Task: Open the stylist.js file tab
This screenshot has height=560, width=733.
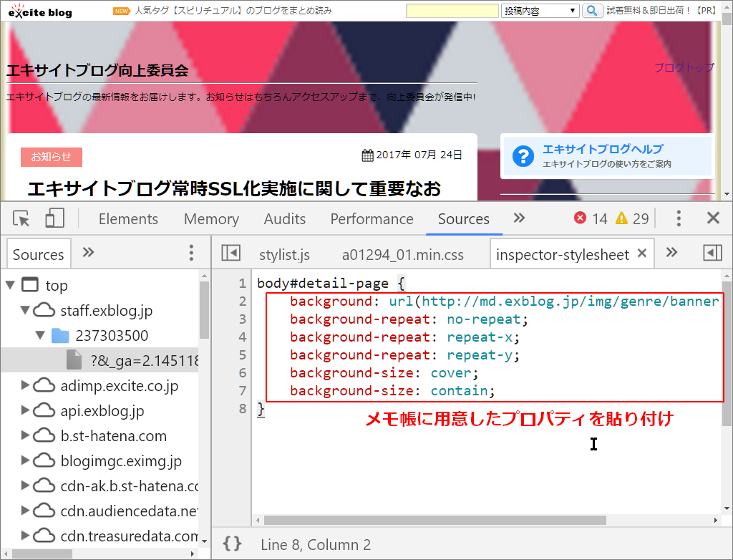Action: [x=284, y=255]
